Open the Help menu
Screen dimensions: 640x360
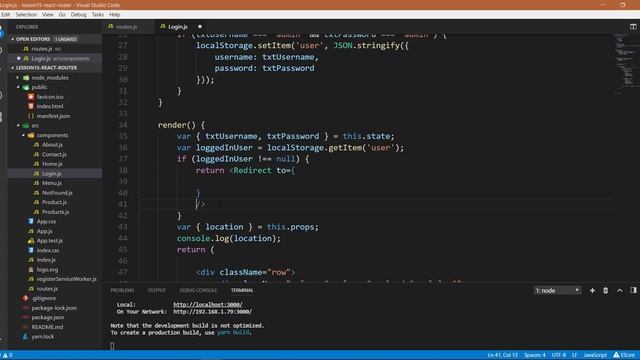[114, 14]
